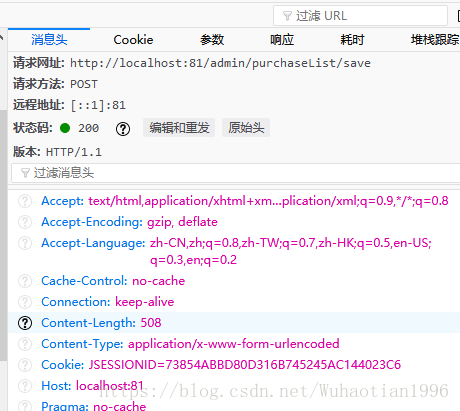
Task: Open the 响应 tab
Action: pyautogui.click(x=282, y=40)
